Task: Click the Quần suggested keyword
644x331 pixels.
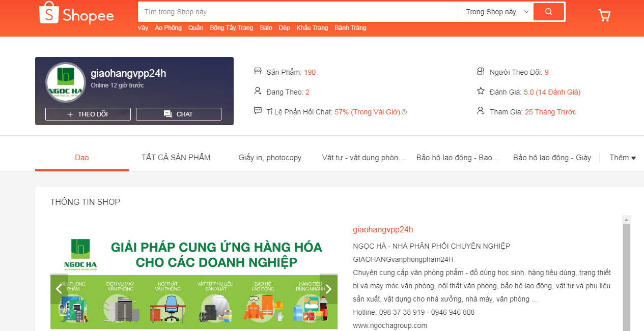Action: coord(195,28)
